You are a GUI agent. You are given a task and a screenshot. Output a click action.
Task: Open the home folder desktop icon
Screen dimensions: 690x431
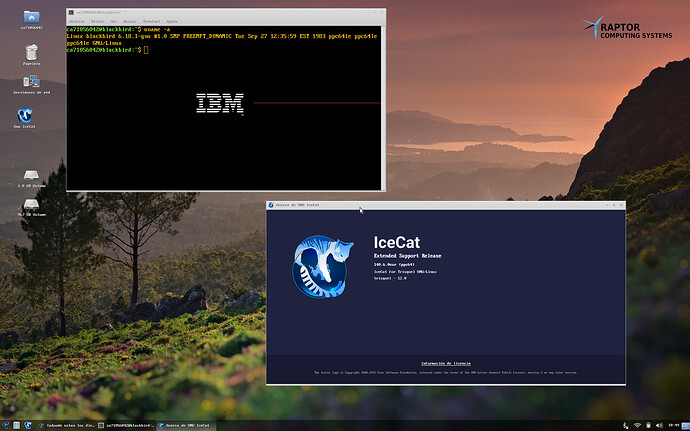pos(31,18)
